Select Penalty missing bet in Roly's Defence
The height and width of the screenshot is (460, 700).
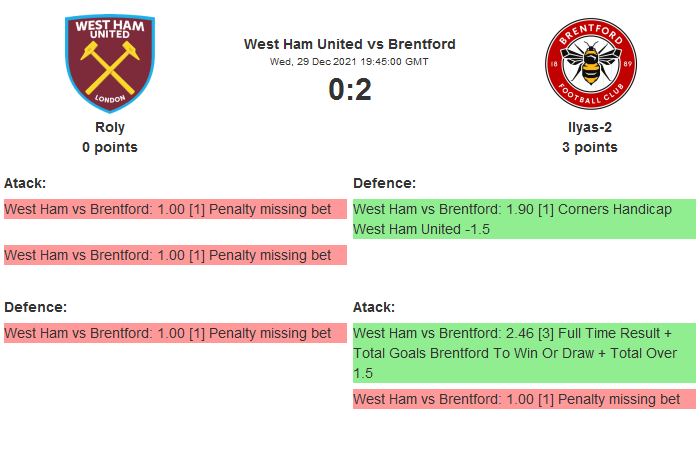[175, 333]
